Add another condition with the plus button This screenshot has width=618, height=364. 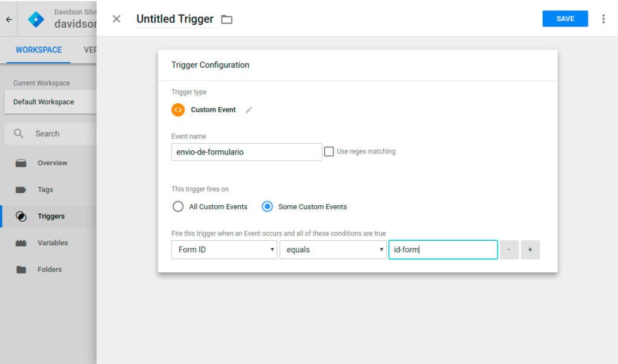coord(530,249)
